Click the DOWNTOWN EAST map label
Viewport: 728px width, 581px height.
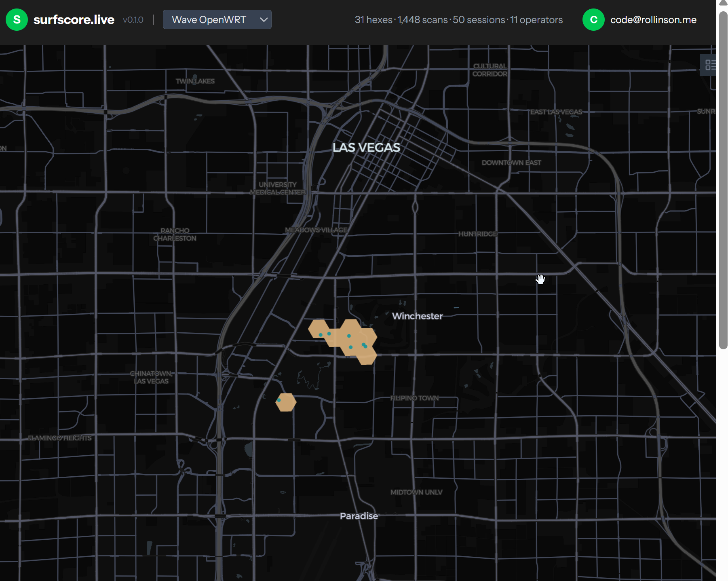point(511,163)
